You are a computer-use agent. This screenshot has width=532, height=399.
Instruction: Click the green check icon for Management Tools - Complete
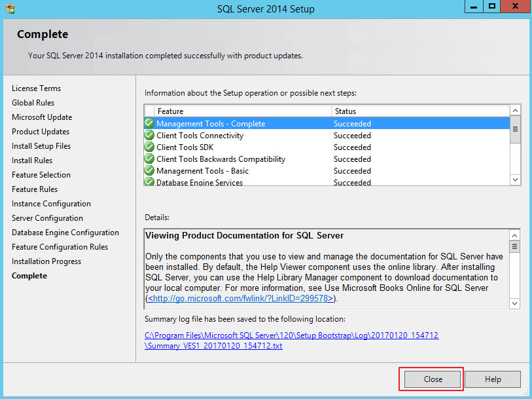(x=149, y=123)
